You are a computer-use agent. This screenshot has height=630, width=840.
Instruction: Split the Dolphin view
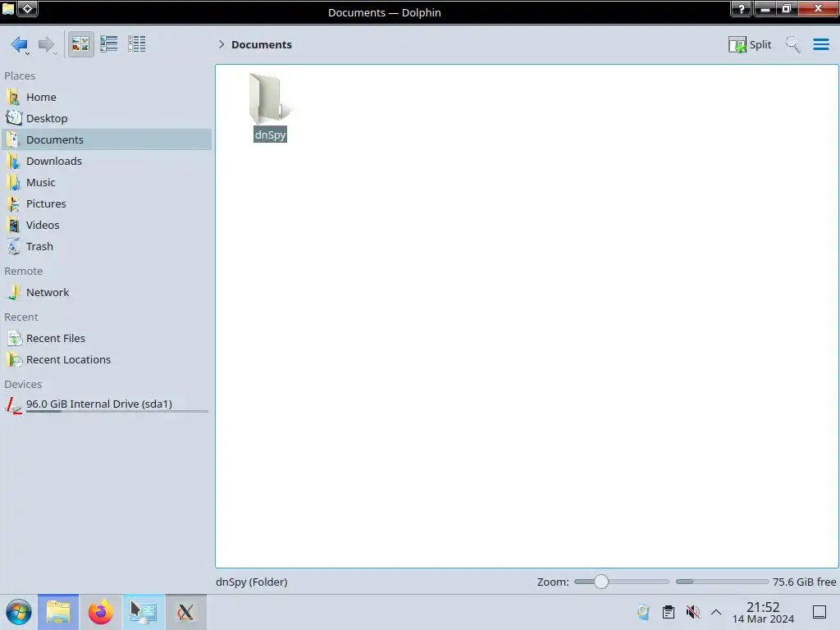click(x=750, y=44)
